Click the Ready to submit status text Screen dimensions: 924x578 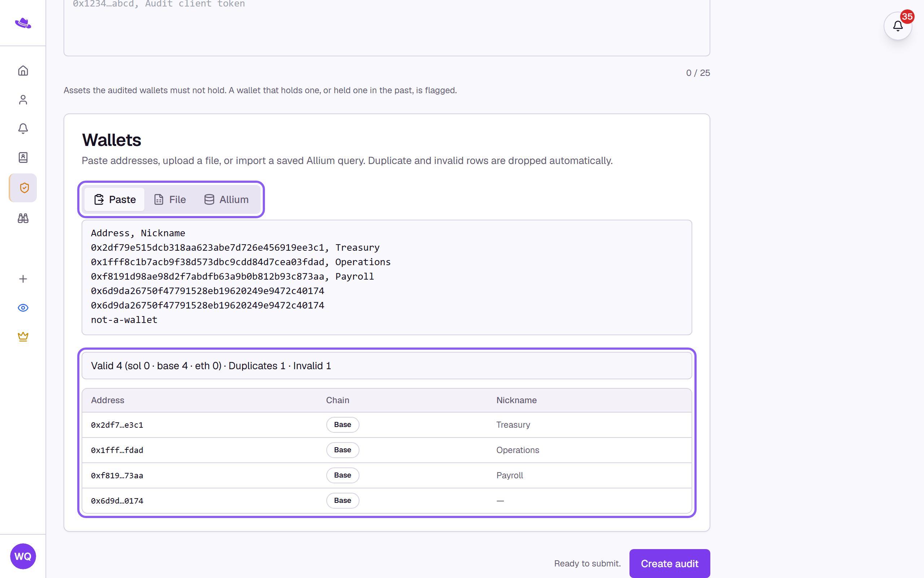coord(587,564)
